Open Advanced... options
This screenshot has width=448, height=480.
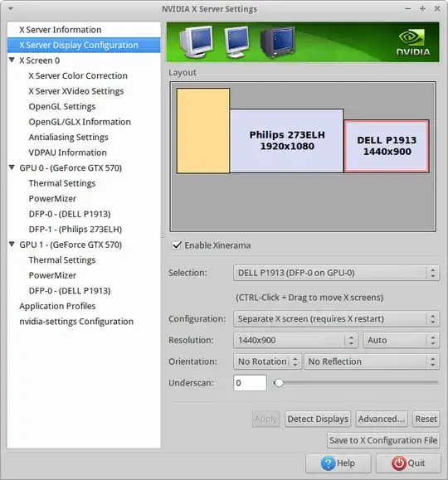(x=382, y=419)
